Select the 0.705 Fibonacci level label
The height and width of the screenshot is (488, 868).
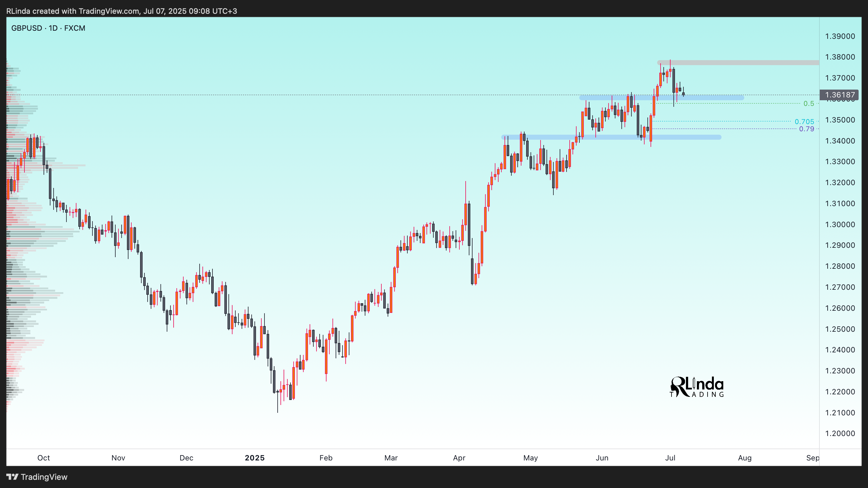tap(804, 122)
